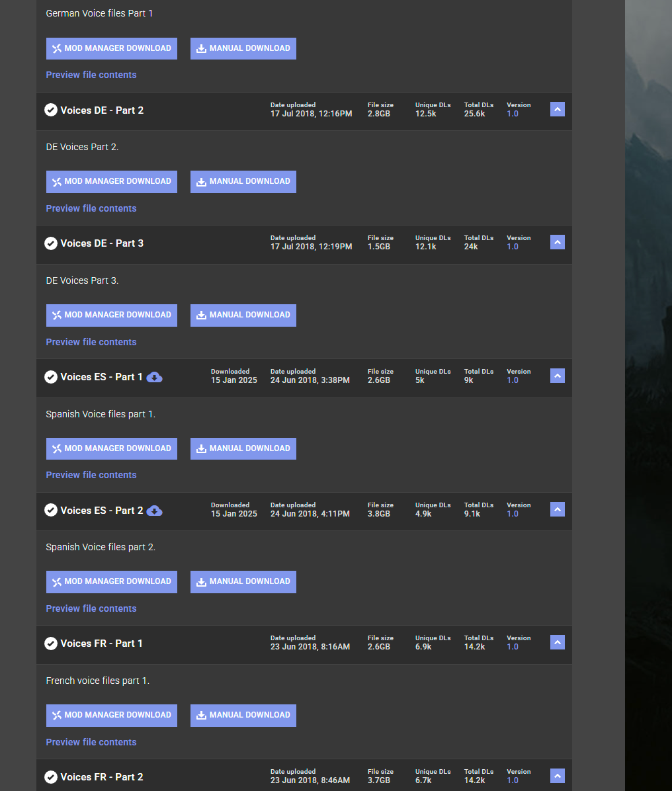This screenshot has width=672, height=791.
Task: Click the checkmark icon beside Voices DE - Part 3
Action: pyautogui.click(x=50, y=243)
